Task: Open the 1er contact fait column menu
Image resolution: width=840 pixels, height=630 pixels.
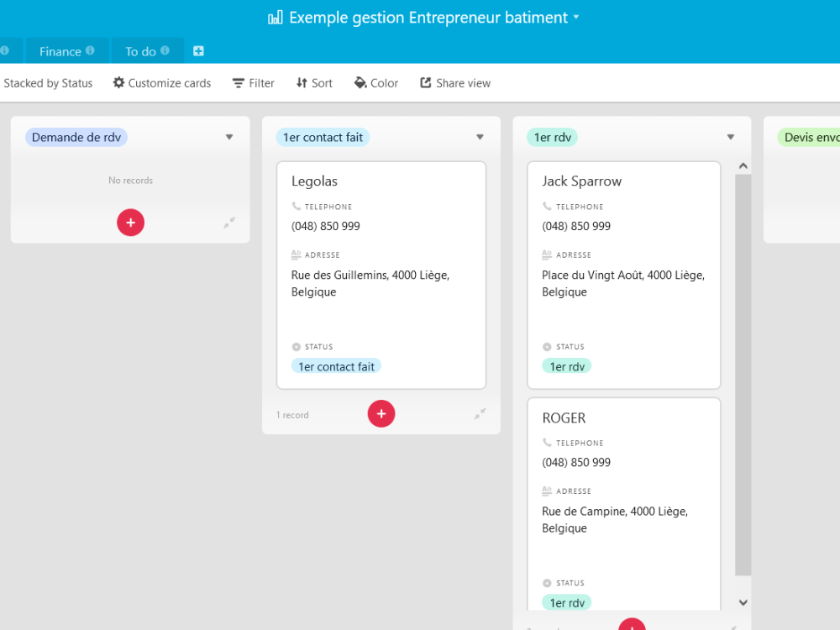Action: [480, 136]
